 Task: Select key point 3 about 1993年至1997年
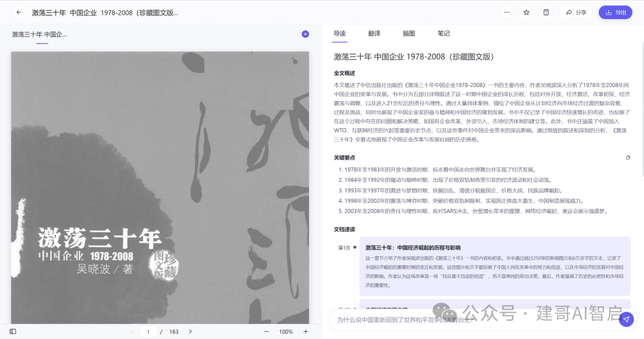click(451, 191)
